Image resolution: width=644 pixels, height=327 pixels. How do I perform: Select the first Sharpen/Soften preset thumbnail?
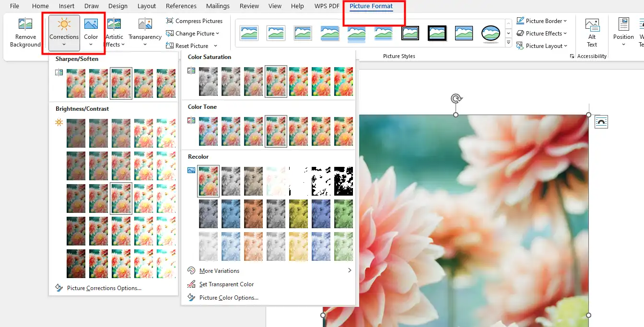tap(76, 83)
